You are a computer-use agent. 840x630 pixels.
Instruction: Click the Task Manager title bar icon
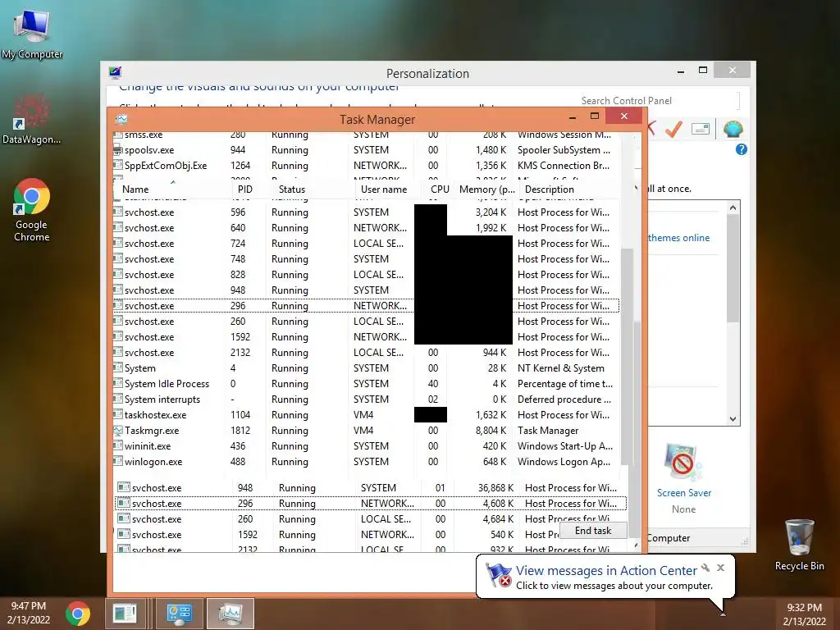(x=121, y=119)
